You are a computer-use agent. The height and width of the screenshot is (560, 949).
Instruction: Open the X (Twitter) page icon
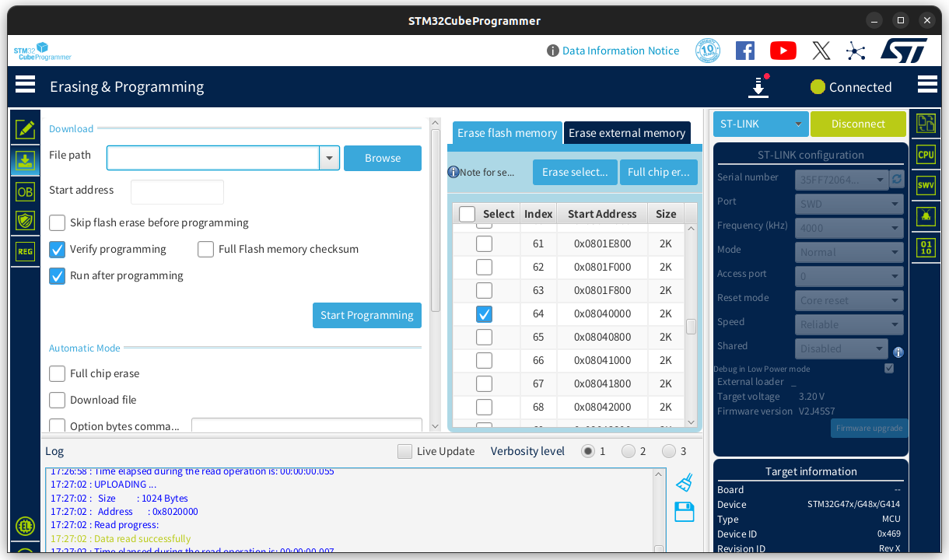(821, 51)
